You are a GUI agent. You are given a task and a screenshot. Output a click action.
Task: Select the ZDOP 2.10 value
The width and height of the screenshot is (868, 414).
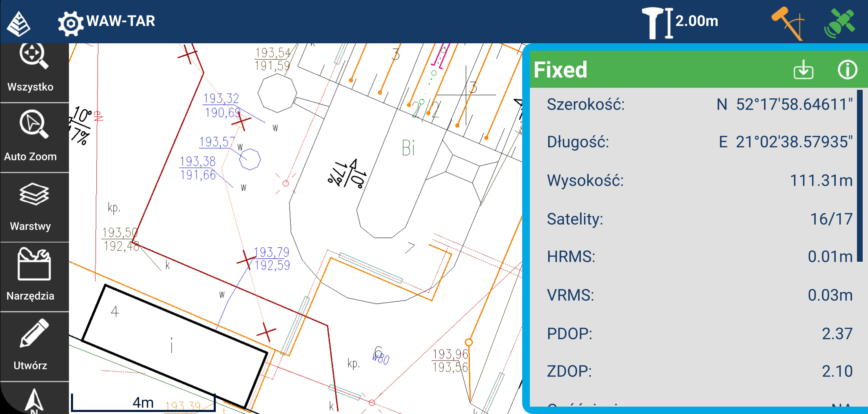(837, 371)
